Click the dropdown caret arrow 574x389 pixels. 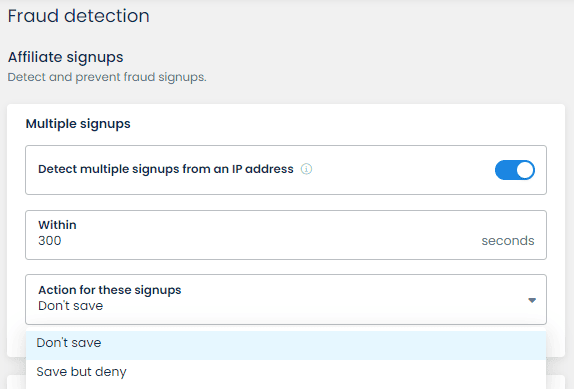tap(532, 300)
